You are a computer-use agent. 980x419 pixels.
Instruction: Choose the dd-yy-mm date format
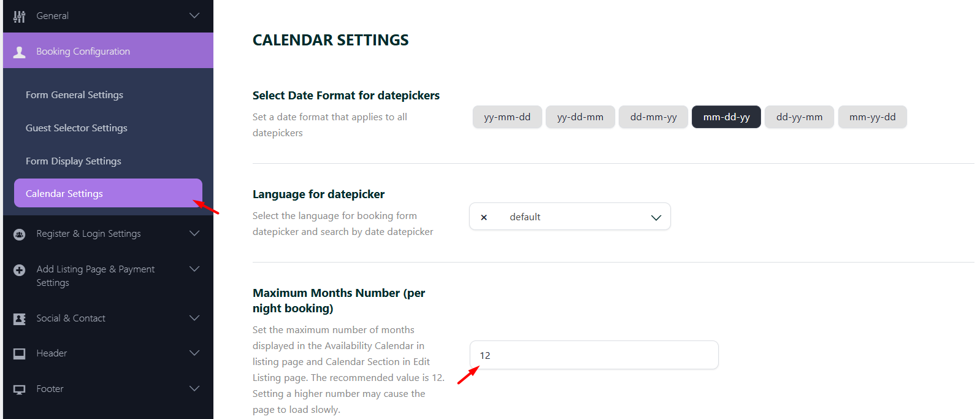click(799, 117)
